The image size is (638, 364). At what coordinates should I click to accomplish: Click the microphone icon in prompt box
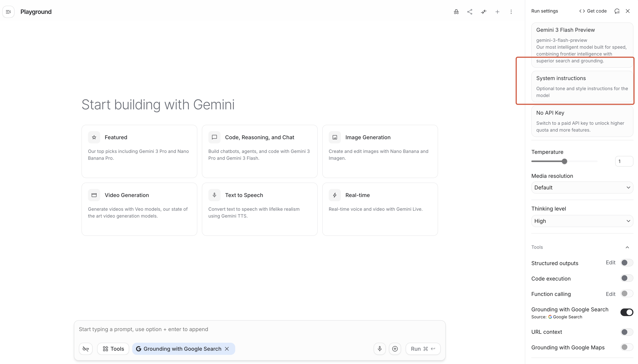coord(380,349)
